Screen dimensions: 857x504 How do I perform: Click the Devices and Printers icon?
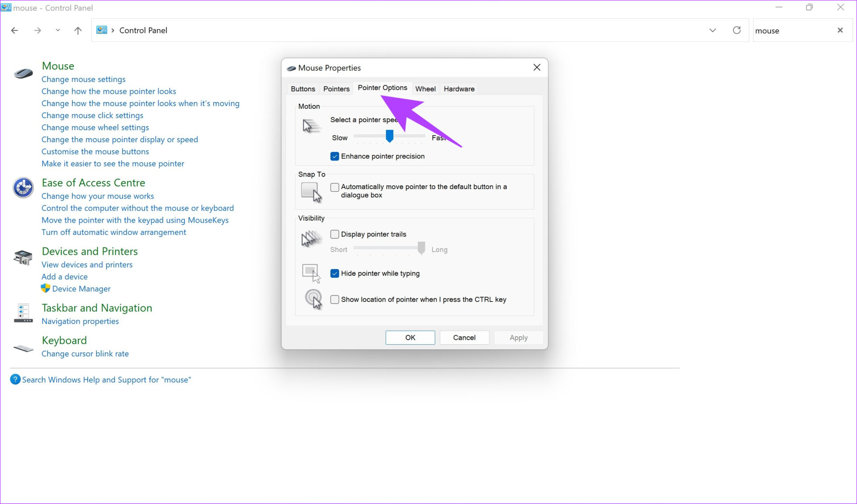pyautogui.click(x=23, y=257)
